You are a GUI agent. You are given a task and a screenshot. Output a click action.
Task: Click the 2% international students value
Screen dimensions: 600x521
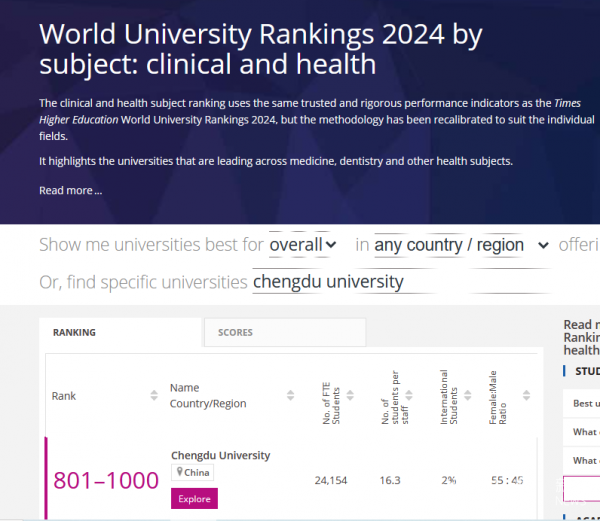pos(449,480)
